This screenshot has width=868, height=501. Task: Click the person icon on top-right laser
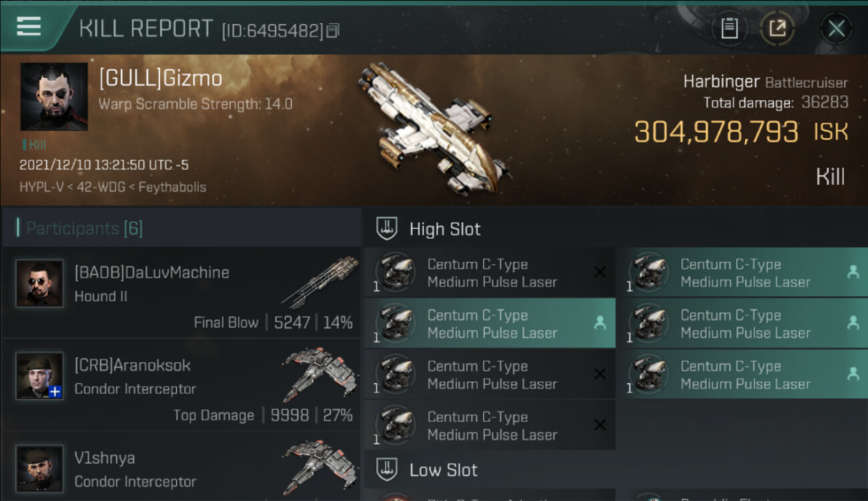point(853,272)
